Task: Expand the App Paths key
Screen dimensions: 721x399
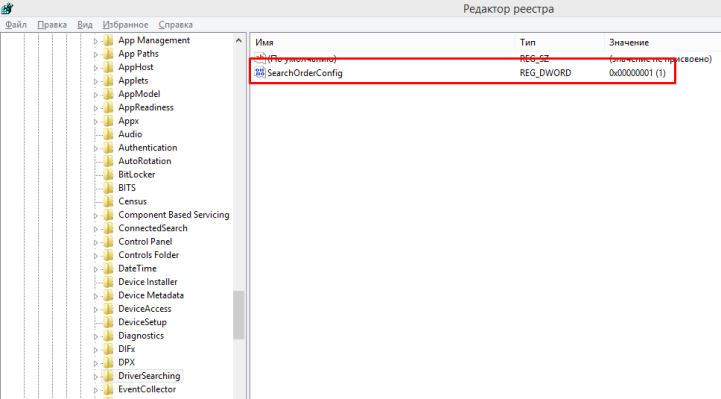Action: point(96,55)
